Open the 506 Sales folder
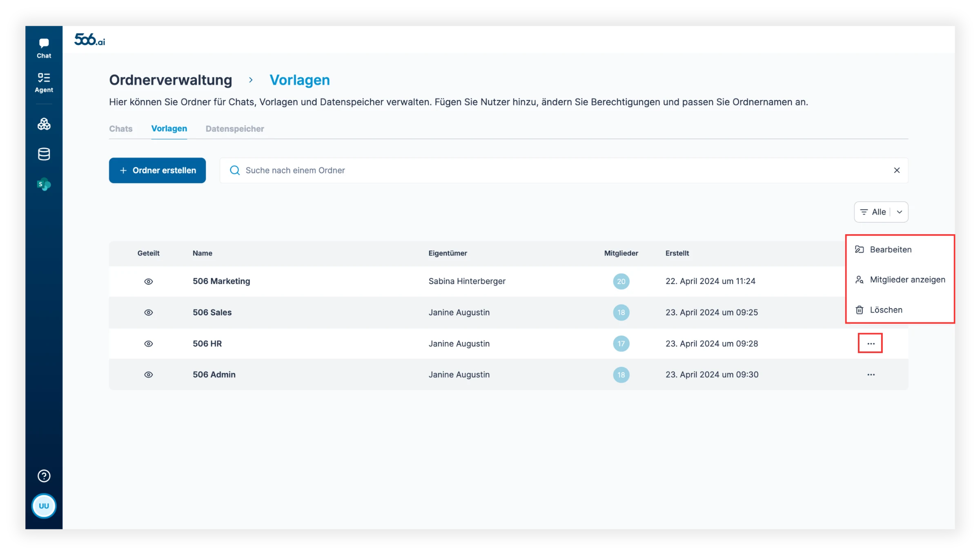Viewport: 980px width, 555px height. pyautogui.click(x=212, y=313)
